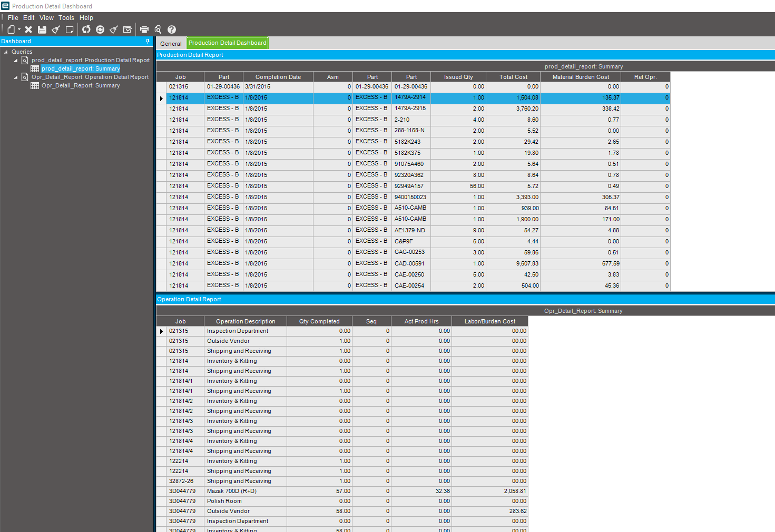The height and width of the screenshot is (532, 775).
Task: Open the Tools menu
Action: click(x=66, y=18)
